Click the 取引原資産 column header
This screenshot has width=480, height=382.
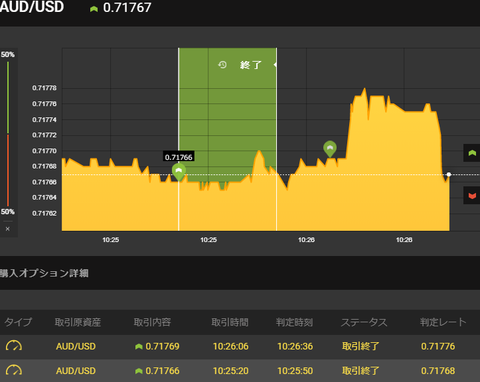point(78,322)
